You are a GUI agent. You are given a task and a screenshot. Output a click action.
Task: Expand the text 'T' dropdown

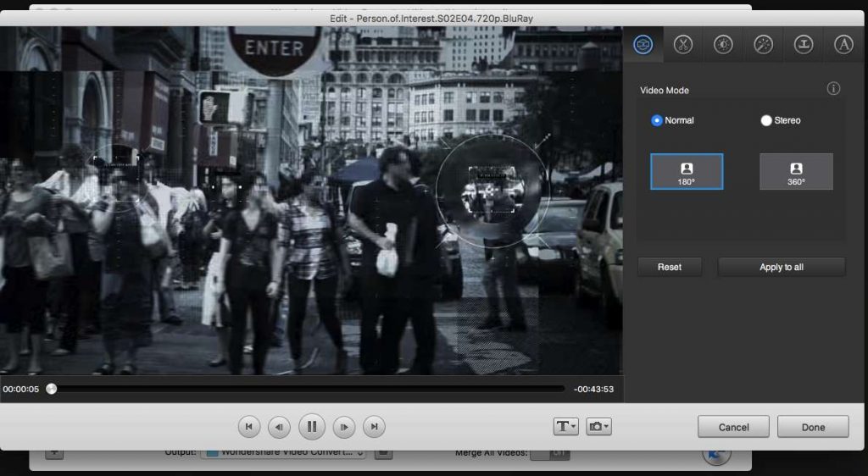click(x=565, y=427)
